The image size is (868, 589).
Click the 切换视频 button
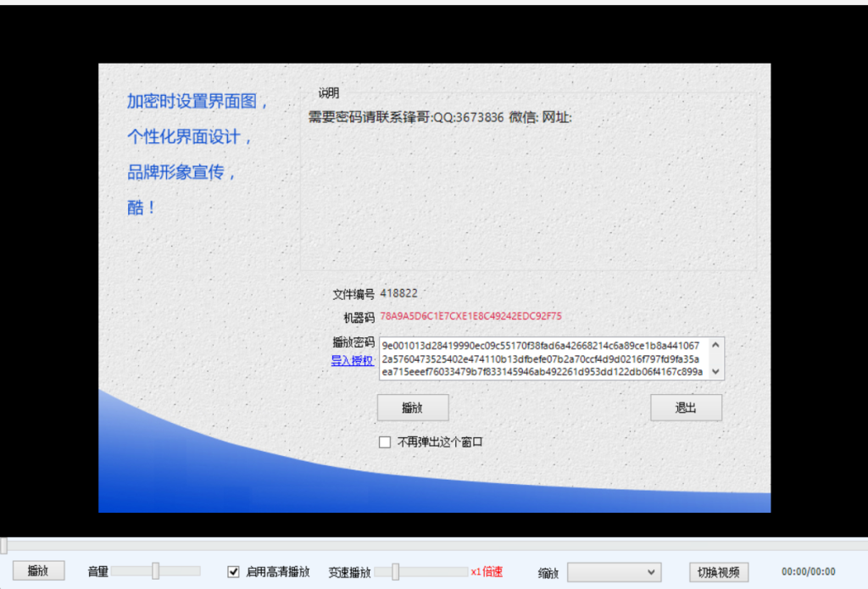point(718,572)
